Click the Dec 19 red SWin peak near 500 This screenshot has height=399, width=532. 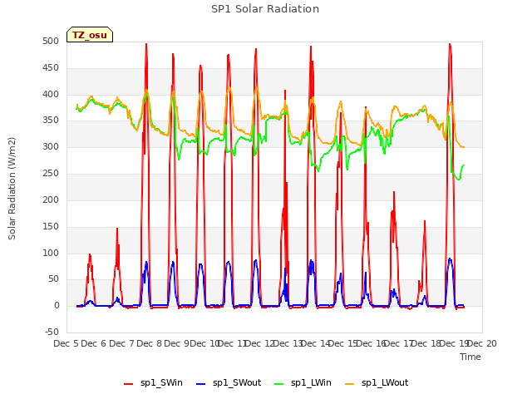tap(450, 44)
